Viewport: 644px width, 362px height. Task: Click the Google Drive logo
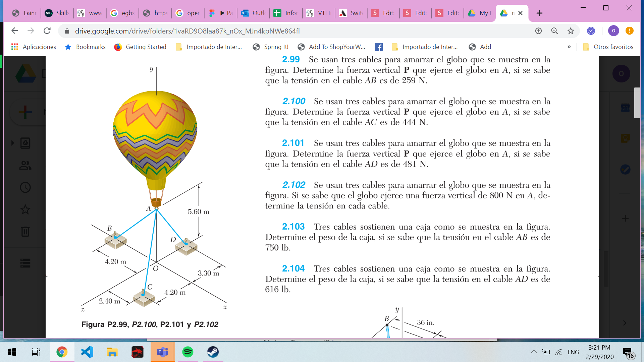point(26,73)
